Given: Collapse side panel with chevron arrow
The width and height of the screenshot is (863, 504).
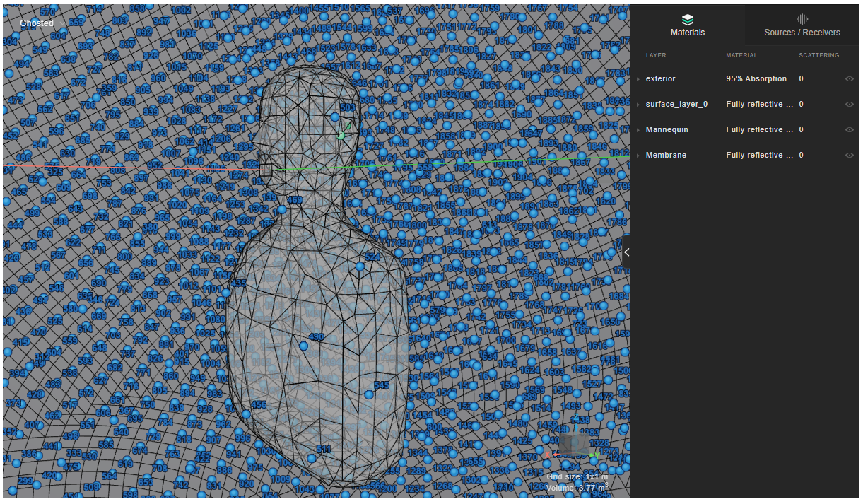Looking at the screenshot, I should click(x=626, y=252).
